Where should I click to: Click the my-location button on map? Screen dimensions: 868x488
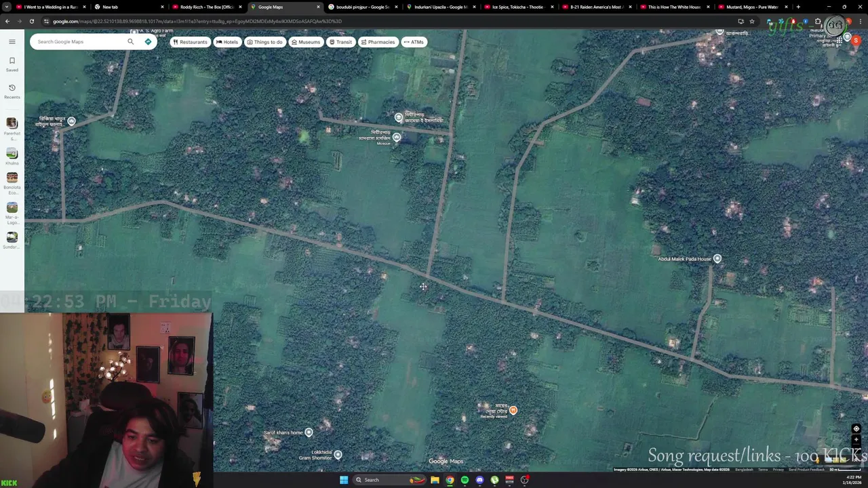pos(856,429)
